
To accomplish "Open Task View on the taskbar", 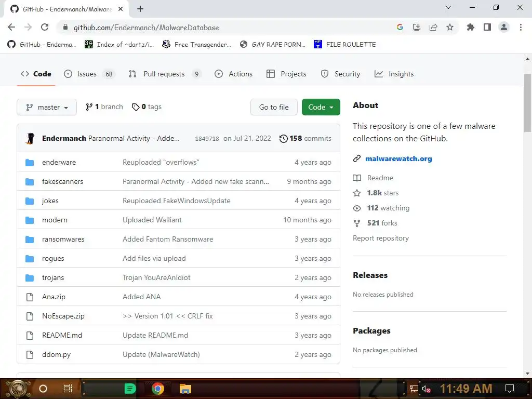I will coord(68,389).
